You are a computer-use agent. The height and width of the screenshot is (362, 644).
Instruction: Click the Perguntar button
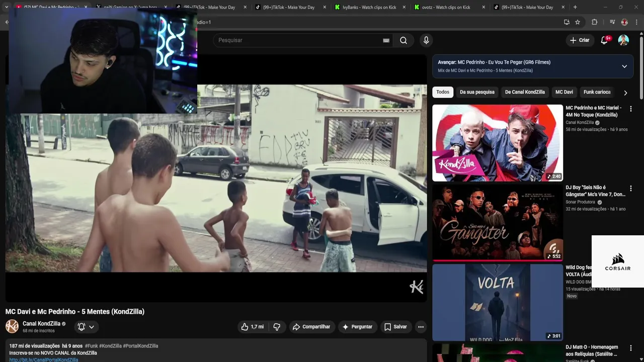tap(357, 327)
